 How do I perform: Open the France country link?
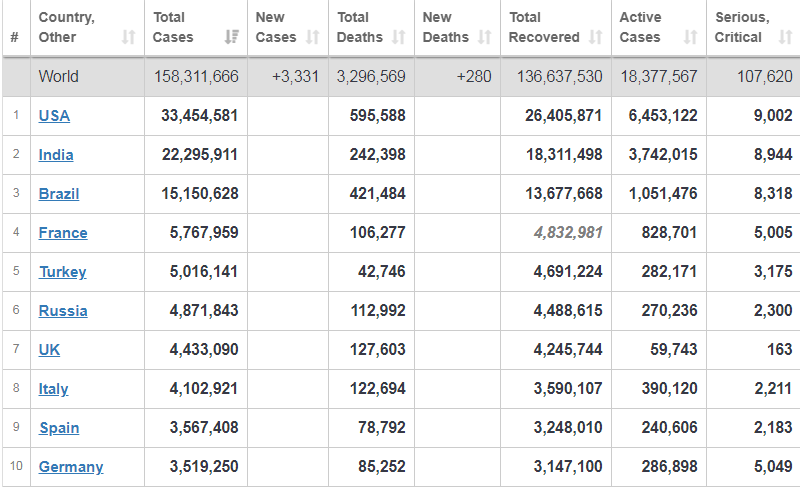coord(63,233)
